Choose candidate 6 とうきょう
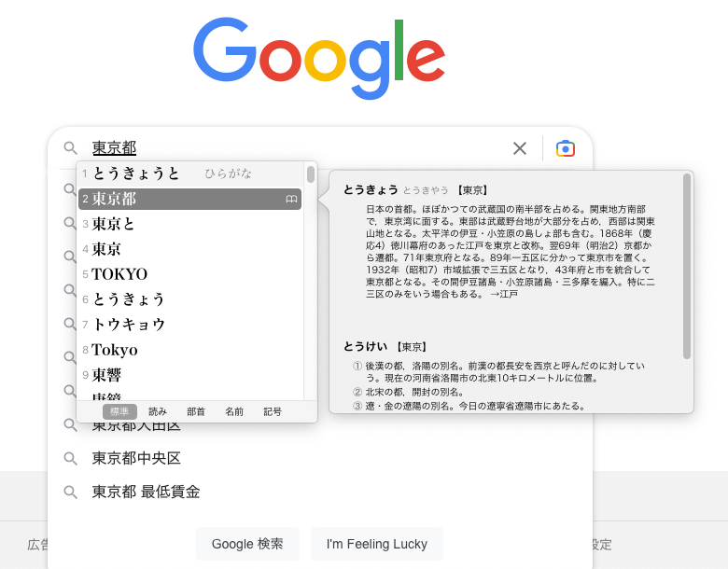The height and width of the screenshot is (569, 728). 190,299
